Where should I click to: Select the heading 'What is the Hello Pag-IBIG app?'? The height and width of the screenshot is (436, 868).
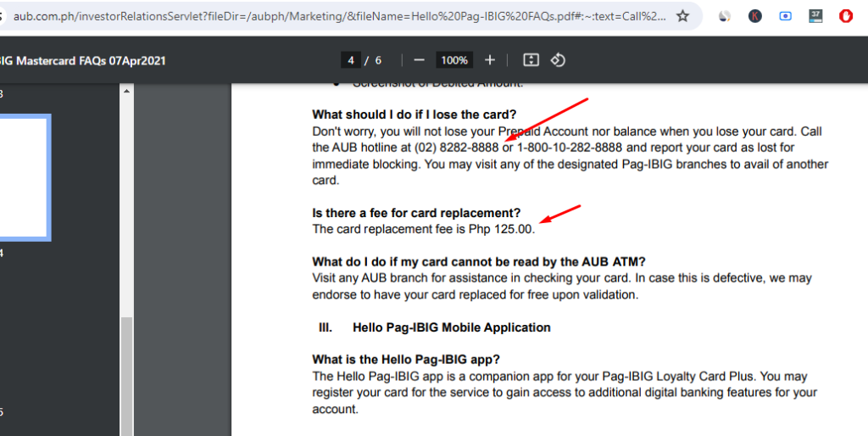tap(406, 360)
